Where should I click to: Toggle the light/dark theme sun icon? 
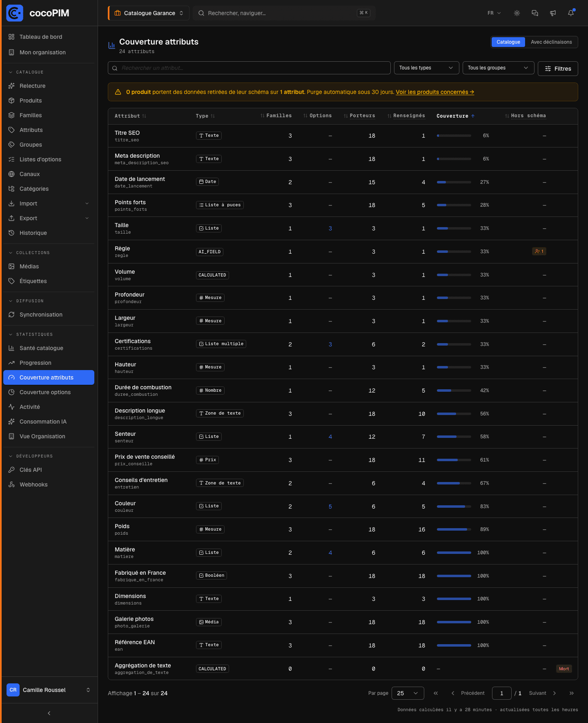pyautogui.click(x=517, y=13)
